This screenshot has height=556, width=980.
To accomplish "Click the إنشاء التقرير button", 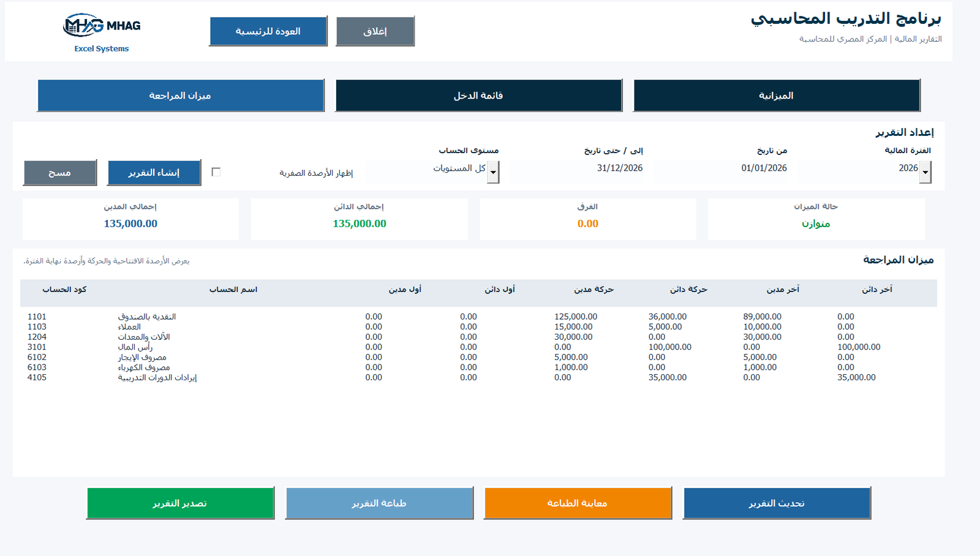I will coord(154,173).
